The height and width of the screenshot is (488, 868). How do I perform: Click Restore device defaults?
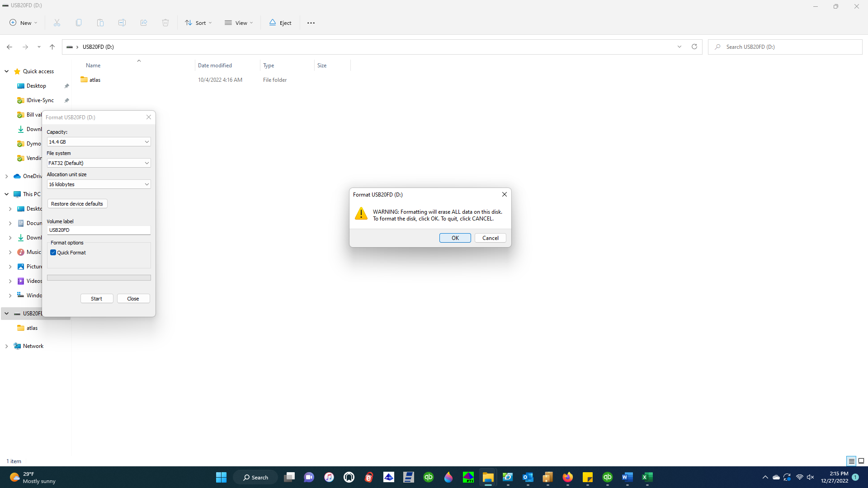[x=77, y=203]
